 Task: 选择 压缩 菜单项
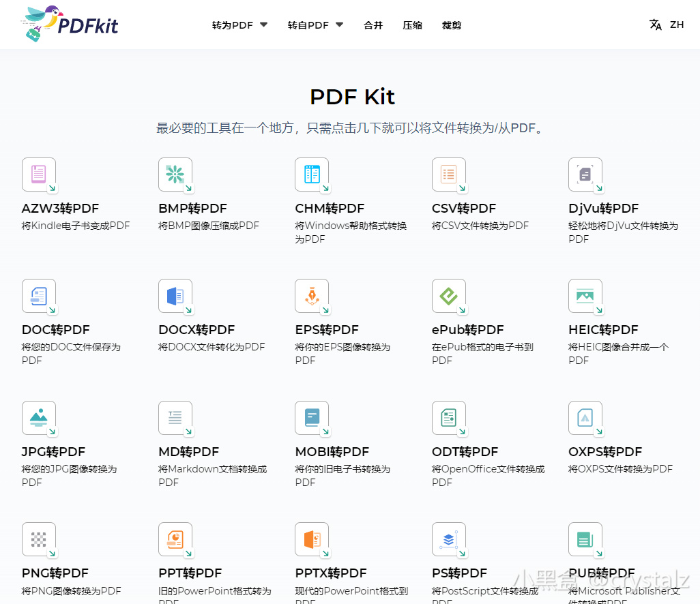[412, 25]
